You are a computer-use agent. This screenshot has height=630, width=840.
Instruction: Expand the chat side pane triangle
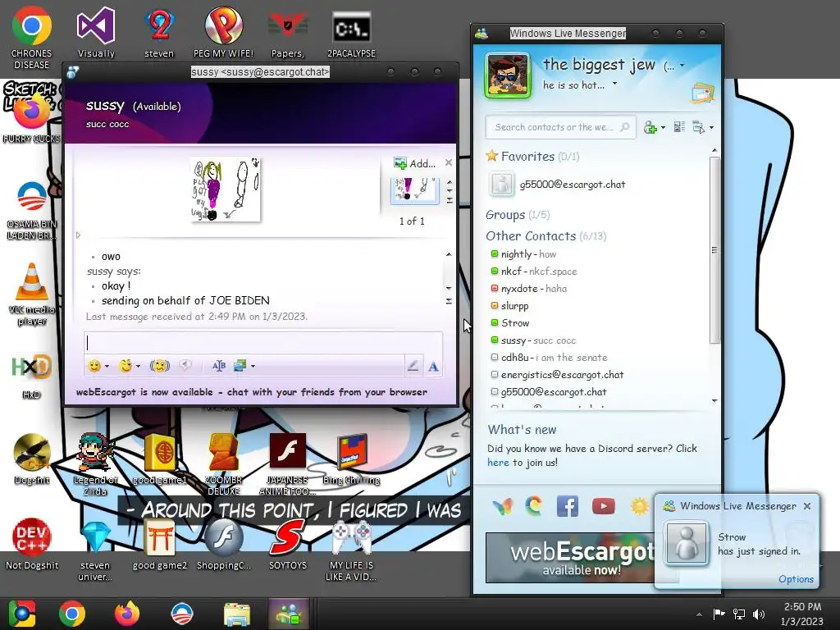pos(78,235)
